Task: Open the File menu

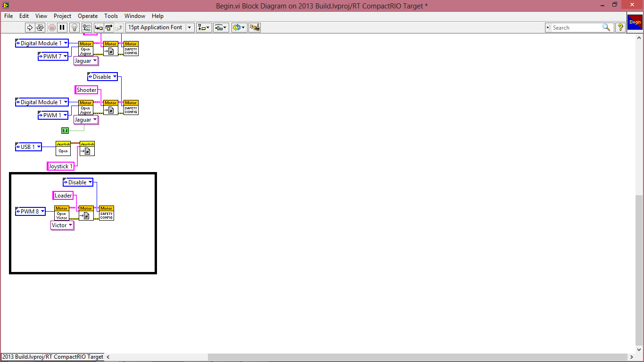Action: [8, 16]
